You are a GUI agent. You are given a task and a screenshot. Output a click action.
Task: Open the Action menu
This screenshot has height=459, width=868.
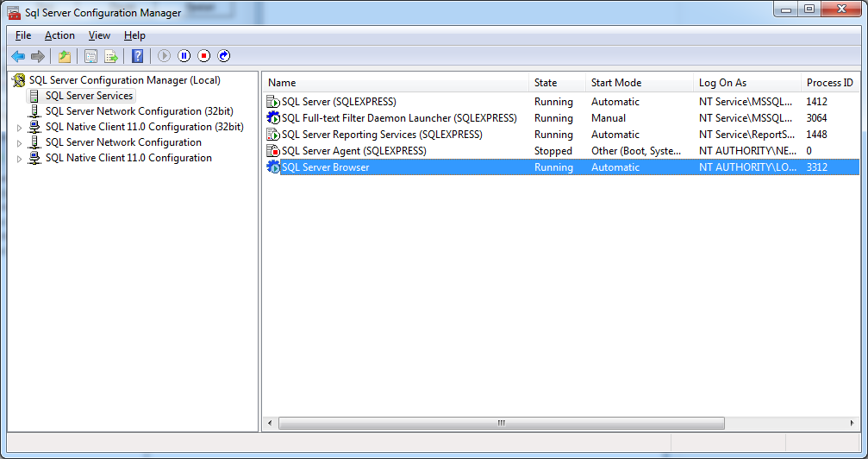pyautogui.click(x=59, y=35)
